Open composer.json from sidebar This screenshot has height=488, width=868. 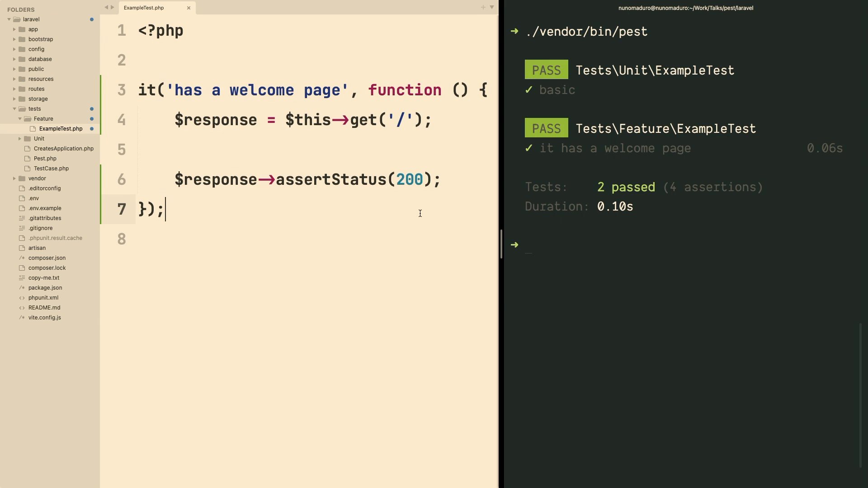pos(47,258)
